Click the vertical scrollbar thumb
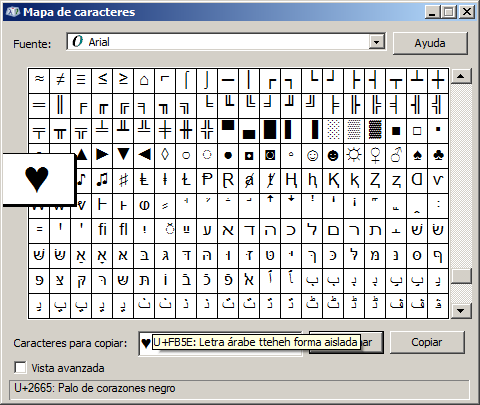 (461, 276)
